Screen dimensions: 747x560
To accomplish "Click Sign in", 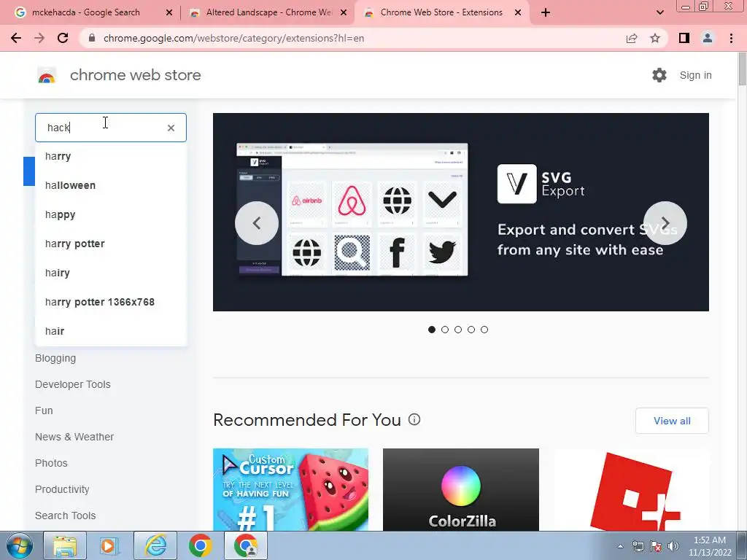I will (695, 75).
